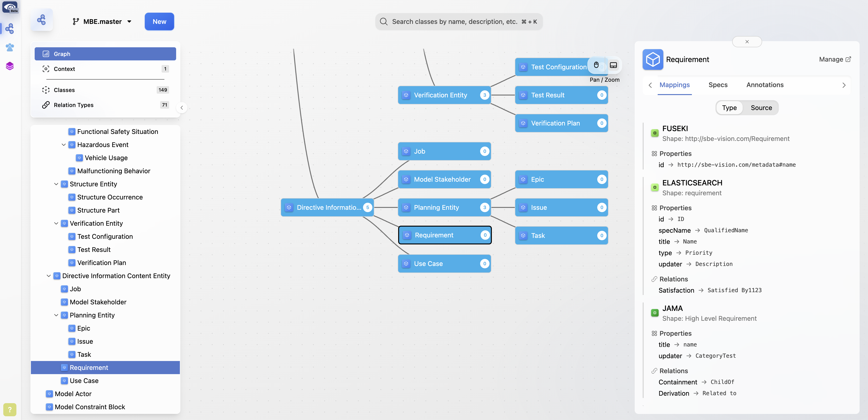Open the Classes list item
Screen dimensions: 868x420
pos(105,90)
